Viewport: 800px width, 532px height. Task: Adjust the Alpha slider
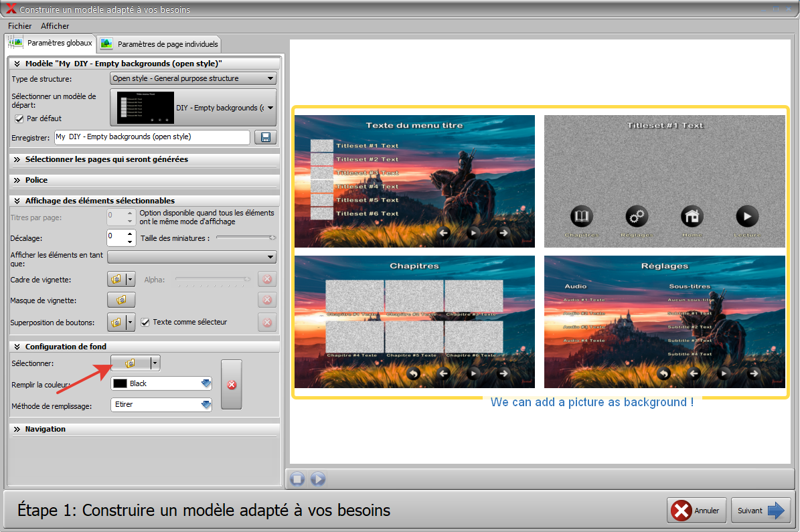pos(213,280)
